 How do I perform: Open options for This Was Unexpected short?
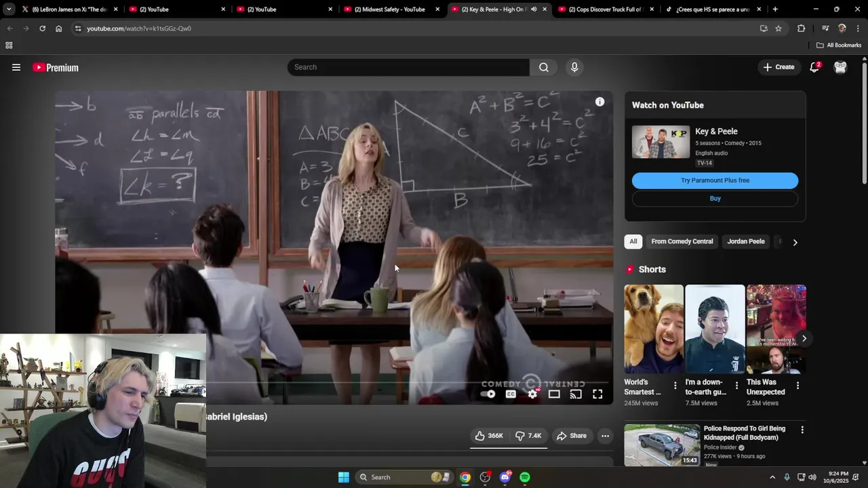coord(797,386)
